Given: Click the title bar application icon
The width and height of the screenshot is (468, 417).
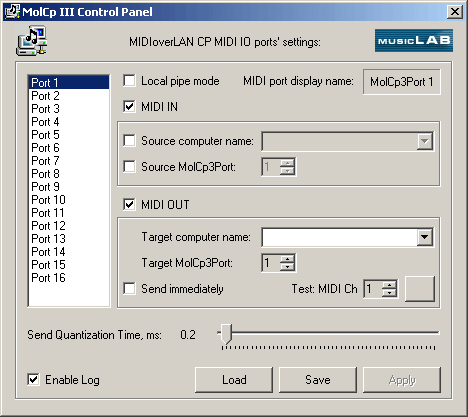Looking at the screenshot, I should (12, 12).
